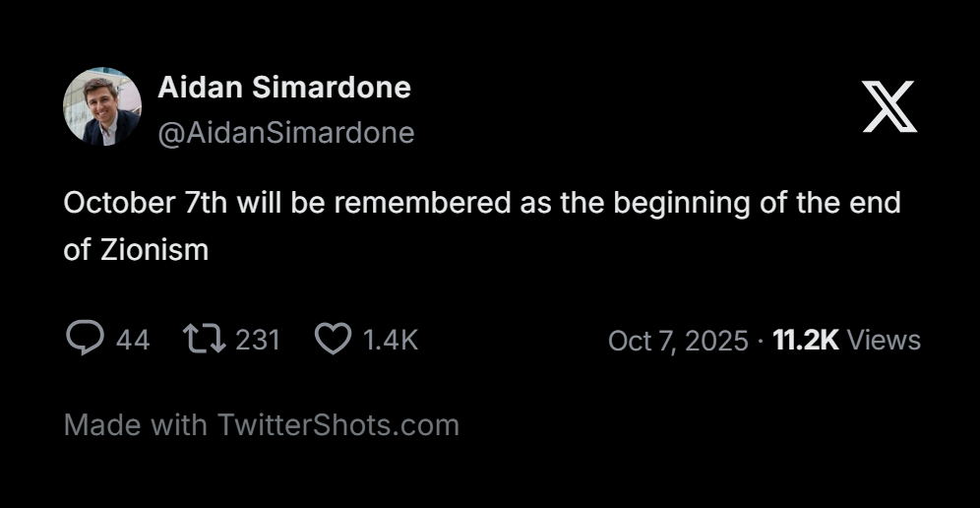Click the X logo
This screenshot has height=508, width=980.
pyautogui.click(x=889, y=107)
